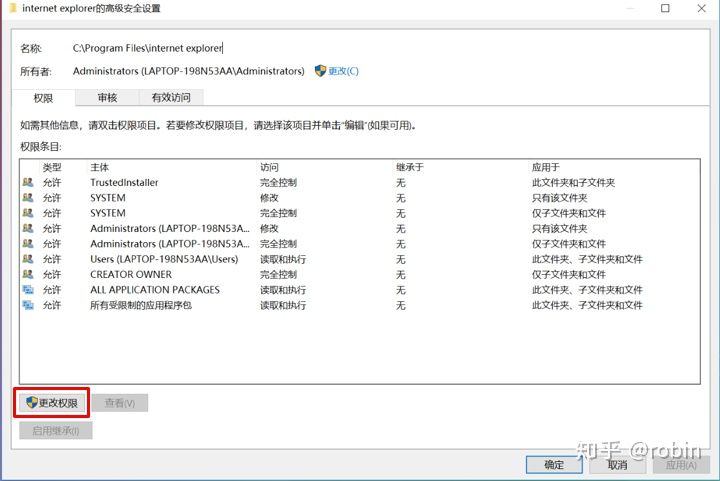Select the CREATOR OWNER entry
The height and width of the screenshot is (481, 720).
point(360,274)
